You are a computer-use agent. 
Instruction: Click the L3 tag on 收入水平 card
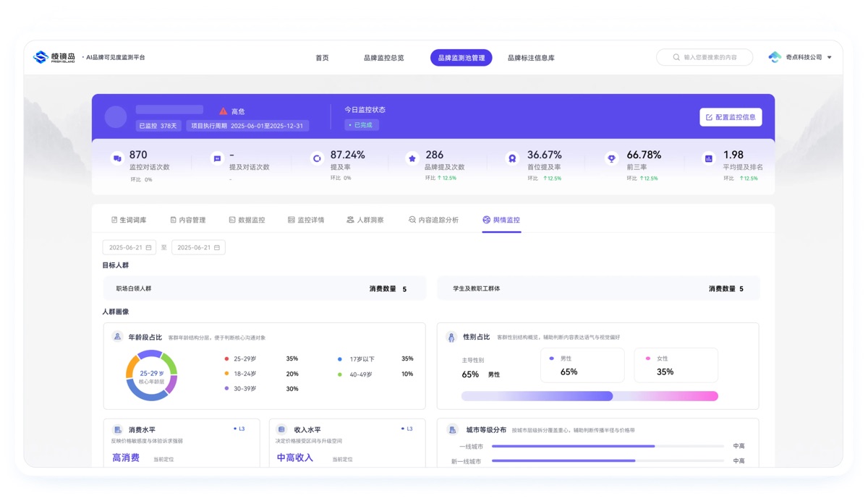coord(407,429)
